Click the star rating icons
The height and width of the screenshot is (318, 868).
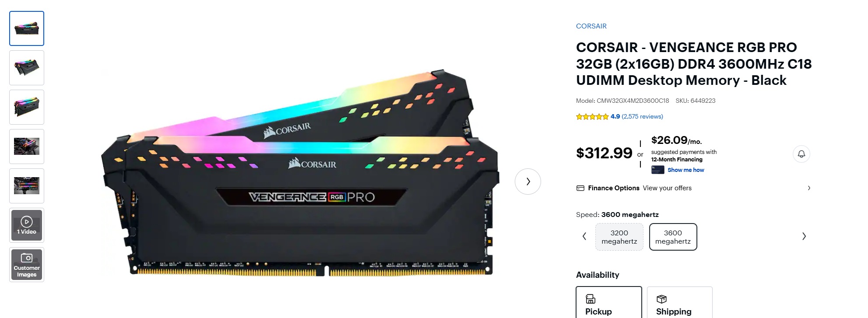592,116
